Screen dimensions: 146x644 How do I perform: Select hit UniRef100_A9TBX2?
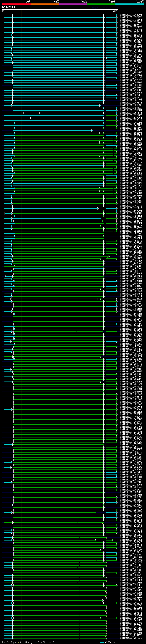tap(131, 158)
